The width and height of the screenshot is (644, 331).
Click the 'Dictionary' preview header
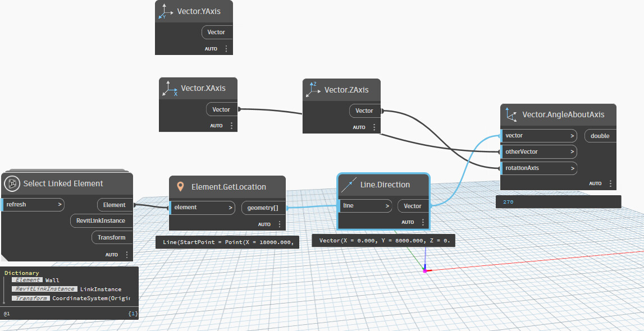22,273
